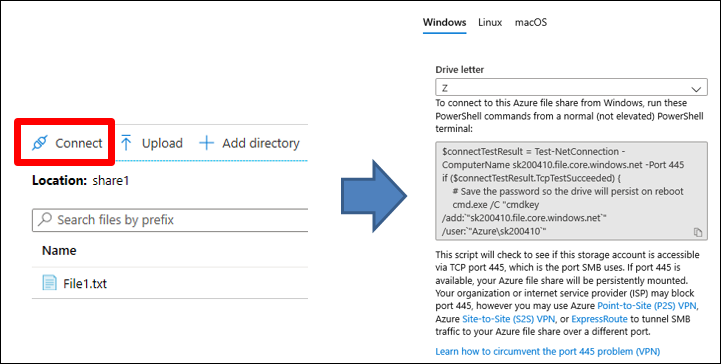Click the File1.txt document icon

pos(49,283)
